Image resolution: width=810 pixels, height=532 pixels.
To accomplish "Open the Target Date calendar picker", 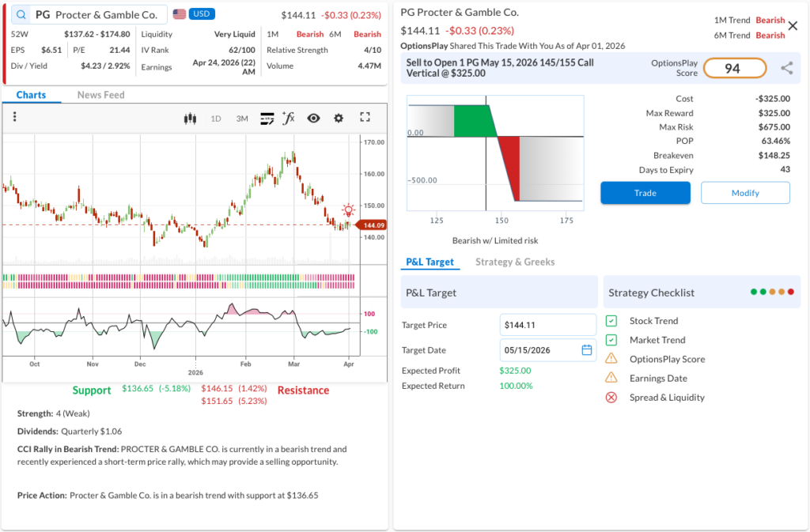I will coord(586,350).
